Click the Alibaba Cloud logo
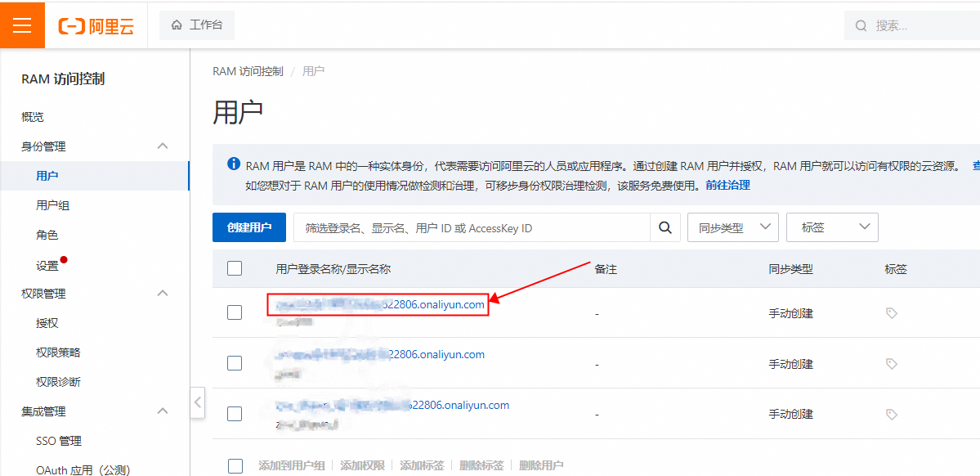The image size is (980, 476). click(96, 26)
